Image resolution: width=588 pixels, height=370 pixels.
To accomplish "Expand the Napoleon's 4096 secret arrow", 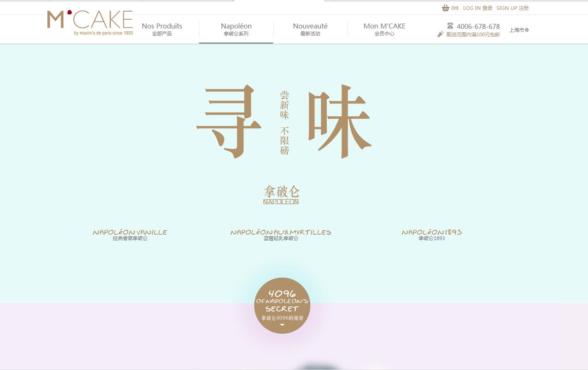I will [x=282, y=325].
